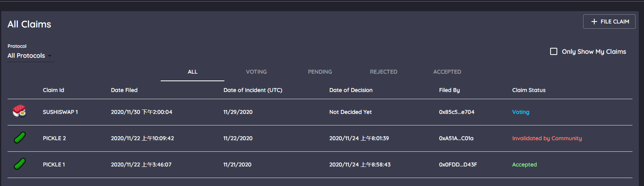
Task: Enable Only Show My Claims checkbox
Action: pos(553,51)
